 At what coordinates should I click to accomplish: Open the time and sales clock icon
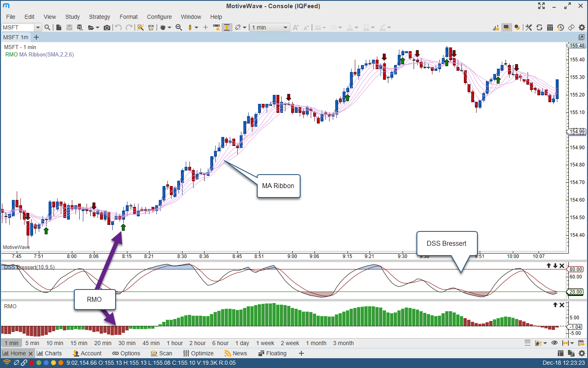[561, 27]
